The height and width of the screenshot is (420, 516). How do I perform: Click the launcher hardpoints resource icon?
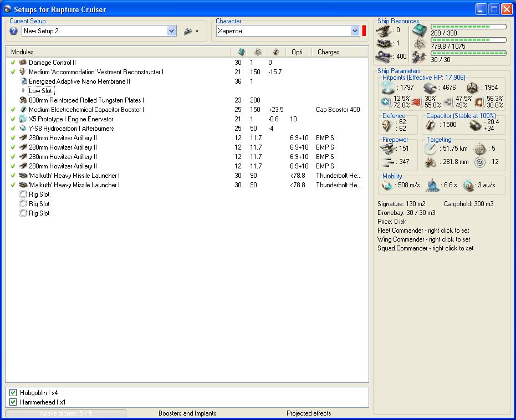[384, 43]
